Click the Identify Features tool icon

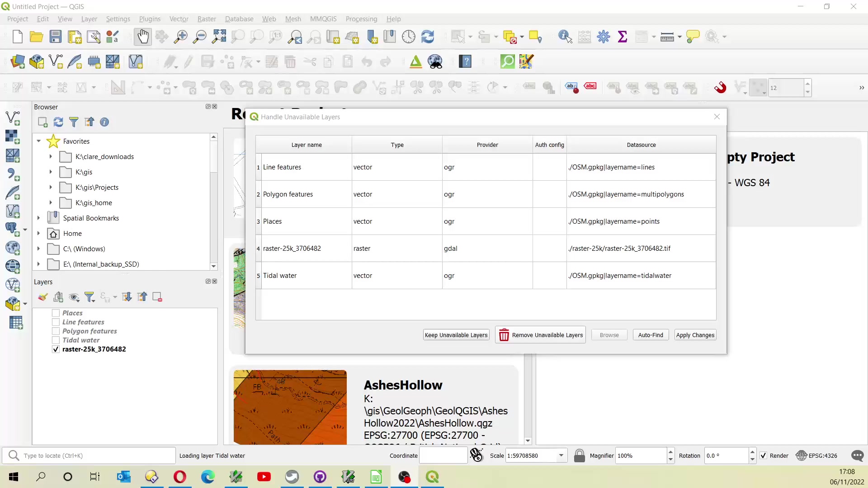click(x=564, y=37)
